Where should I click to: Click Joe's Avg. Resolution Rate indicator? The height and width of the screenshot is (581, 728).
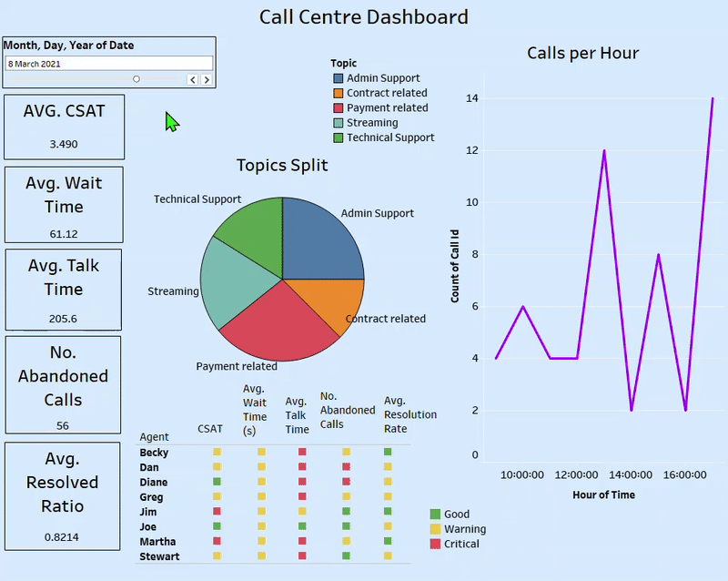pyautogui.click(x=388, y=526)
